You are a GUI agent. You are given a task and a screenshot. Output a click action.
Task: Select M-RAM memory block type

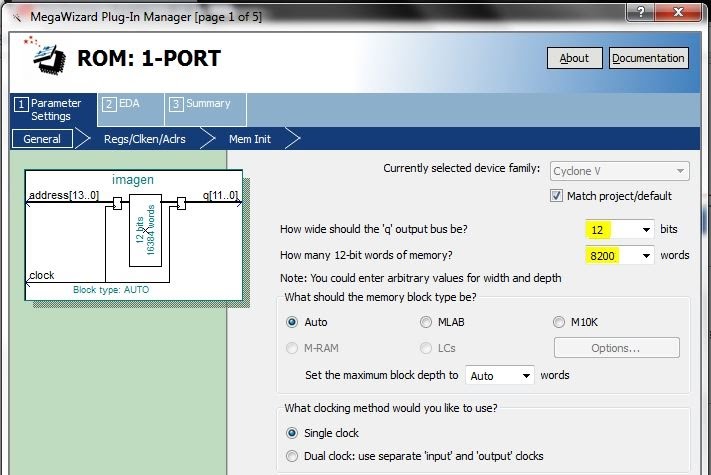pos(292,348)
